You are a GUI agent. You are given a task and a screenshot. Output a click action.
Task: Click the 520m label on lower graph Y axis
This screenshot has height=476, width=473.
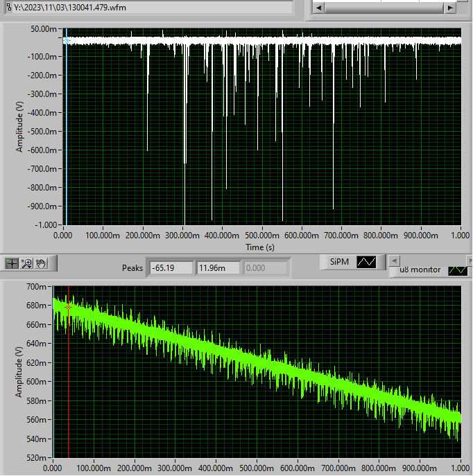click(37, 458)
